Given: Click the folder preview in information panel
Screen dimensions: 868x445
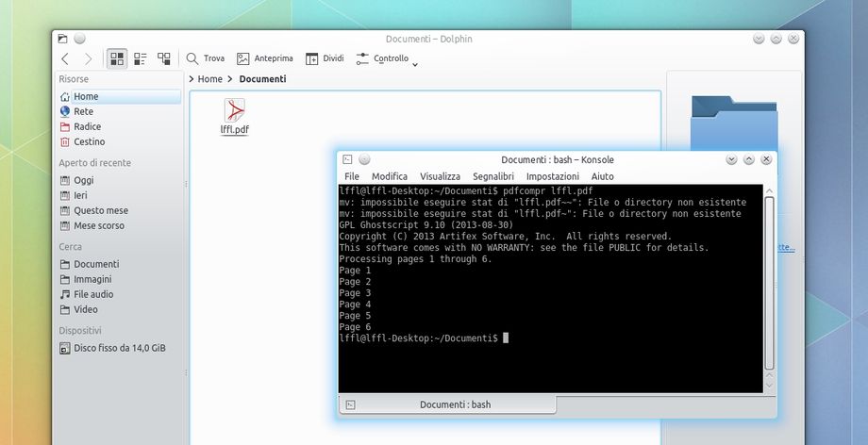Looking at the screenshot, I should (733, 124).
